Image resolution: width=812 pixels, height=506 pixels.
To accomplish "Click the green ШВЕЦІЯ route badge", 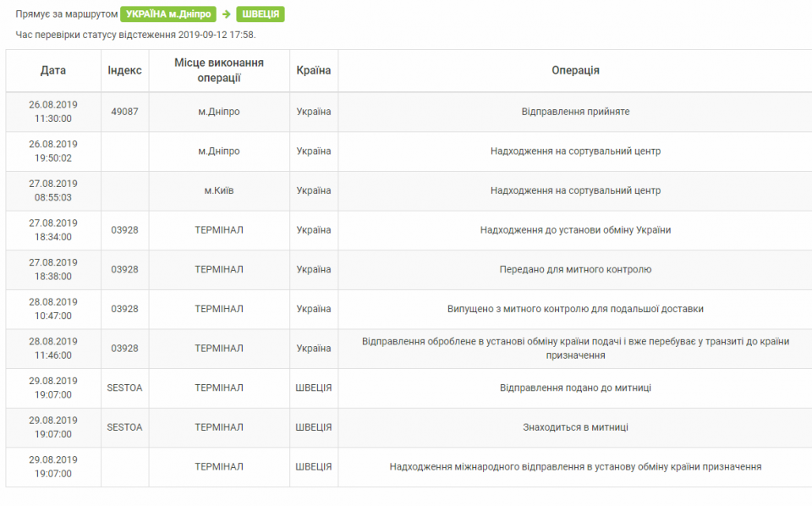I will click(261, 14).
